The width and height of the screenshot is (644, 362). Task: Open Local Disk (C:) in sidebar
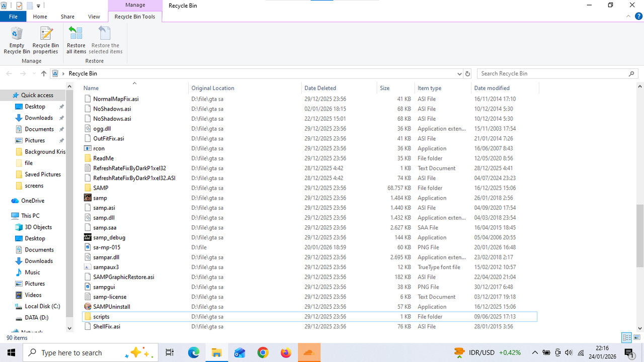42,306
